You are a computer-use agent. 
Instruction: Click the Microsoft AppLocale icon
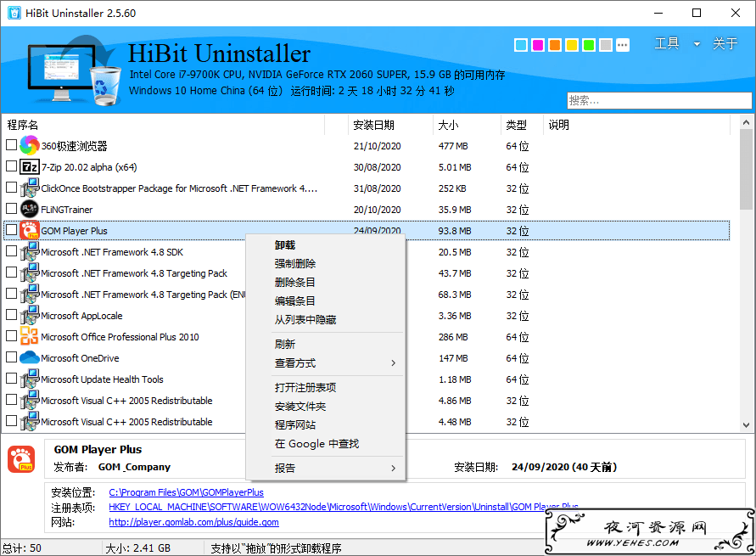(x=30, y=316)
